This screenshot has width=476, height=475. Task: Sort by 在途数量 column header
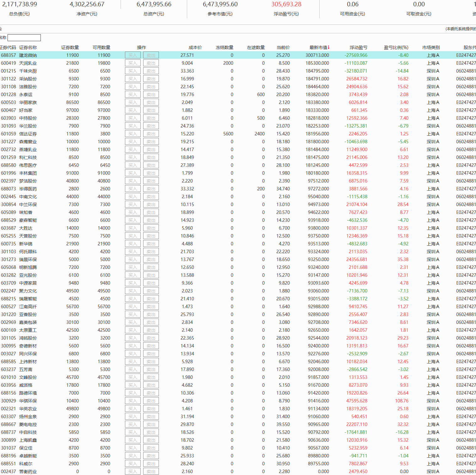pos(256,47)
